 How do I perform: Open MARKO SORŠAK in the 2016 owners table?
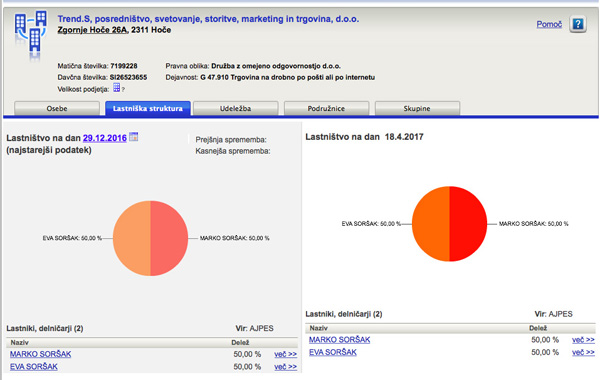pos(41,354)
